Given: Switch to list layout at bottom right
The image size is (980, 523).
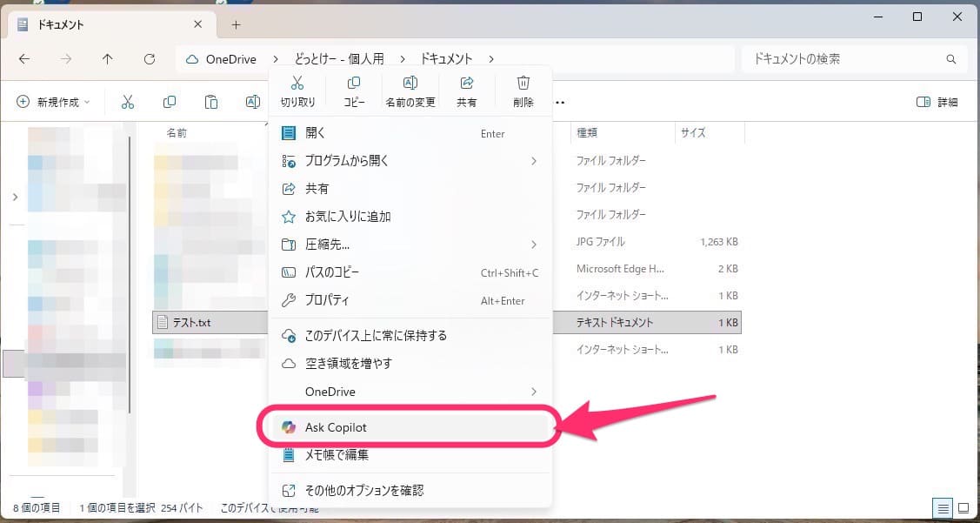Looking at the screenshot, I should 943,508.
